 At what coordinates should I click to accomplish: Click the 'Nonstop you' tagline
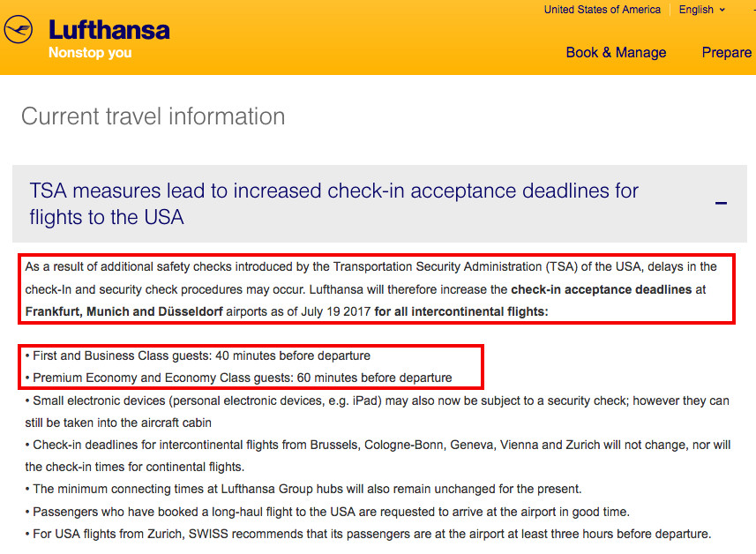point(90,52)
